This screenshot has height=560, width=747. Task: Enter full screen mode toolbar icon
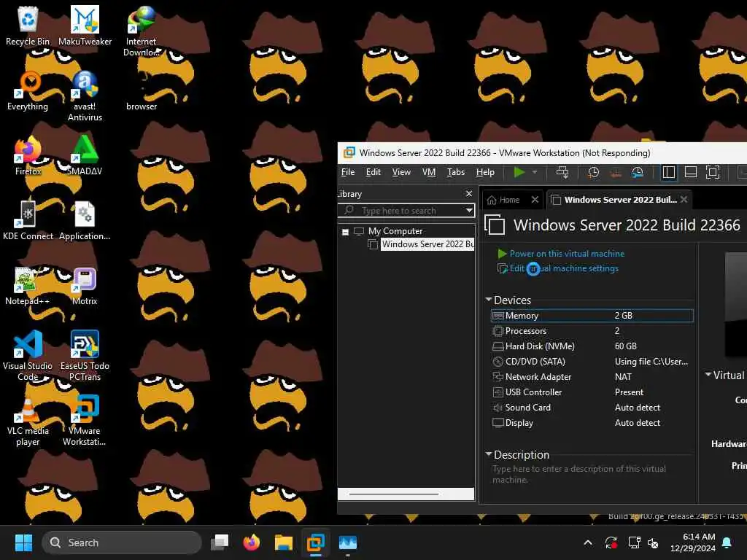click(x=712, y=172)
